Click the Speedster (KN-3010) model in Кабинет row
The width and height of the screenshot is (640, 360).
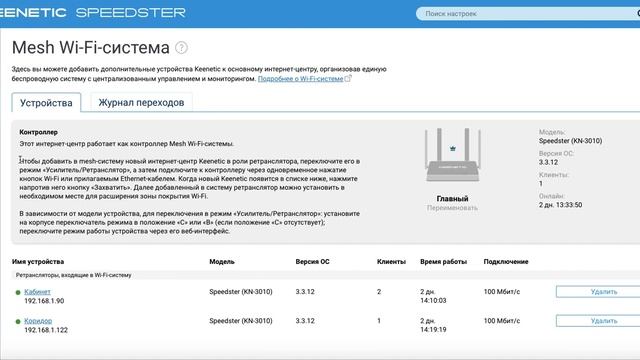tap(241, 292)
